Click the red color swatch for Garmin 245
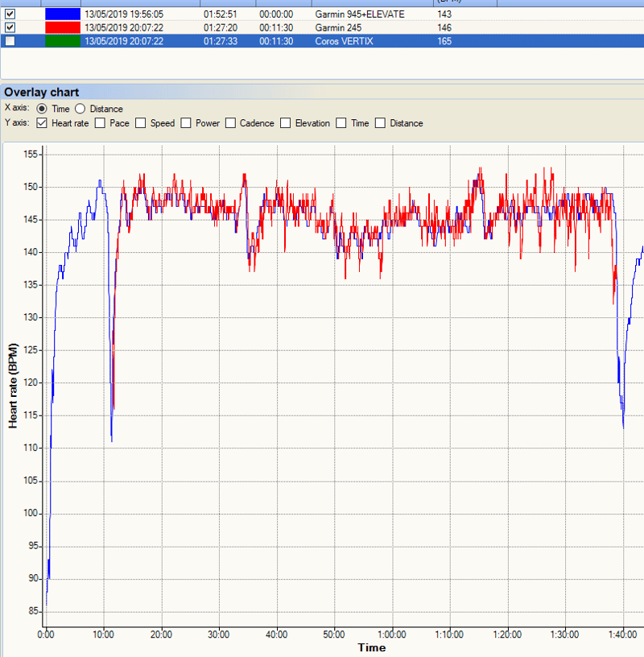 (x=62, y=27)
